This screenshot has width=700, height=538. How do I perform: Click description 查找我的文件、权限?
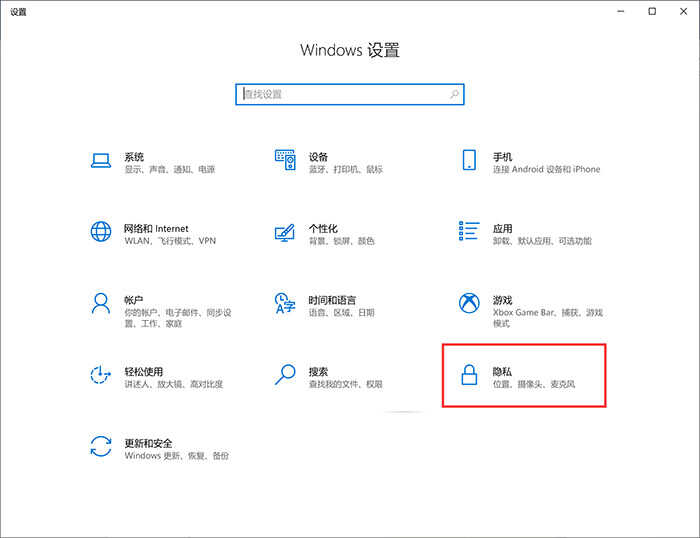click(346, 384)
